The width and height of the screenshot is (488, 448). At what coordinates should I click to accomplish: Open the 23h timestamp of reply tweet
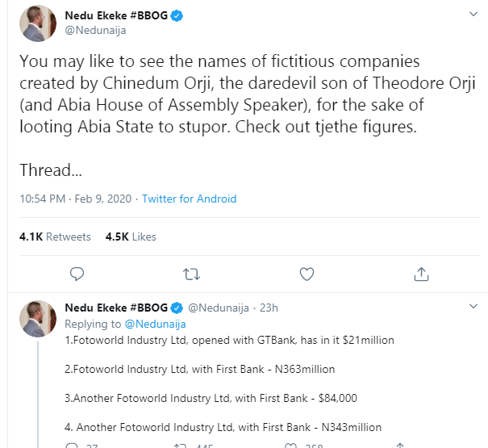click(269, 308)
